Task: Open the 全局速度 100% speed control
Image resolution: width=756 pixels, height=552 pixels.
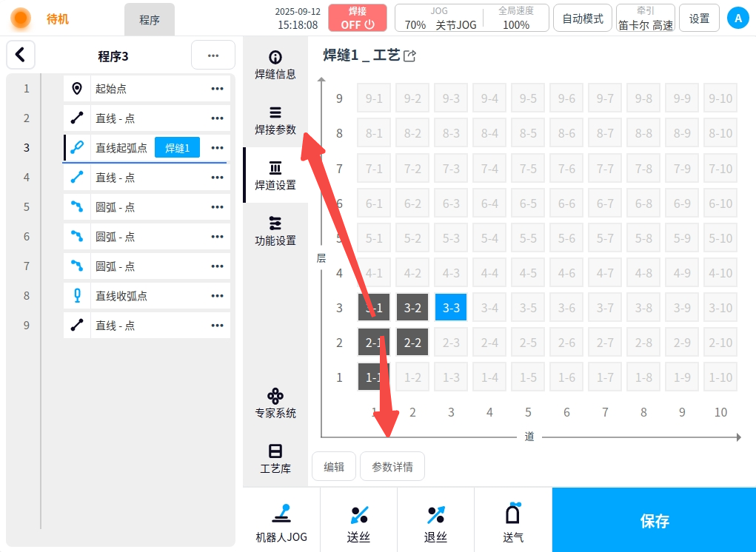Action: coord(515,18)
